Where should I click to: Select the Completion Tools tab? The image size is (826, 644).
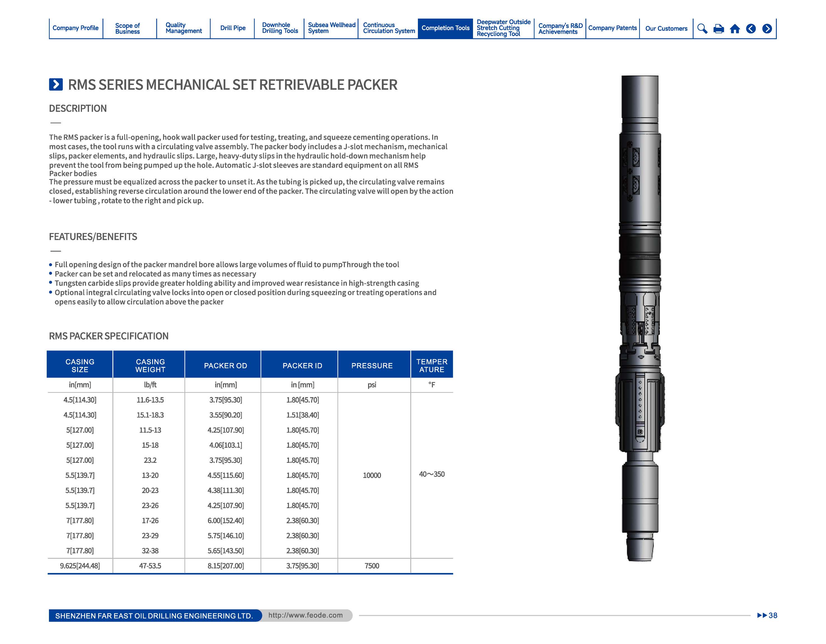(445, 28)
